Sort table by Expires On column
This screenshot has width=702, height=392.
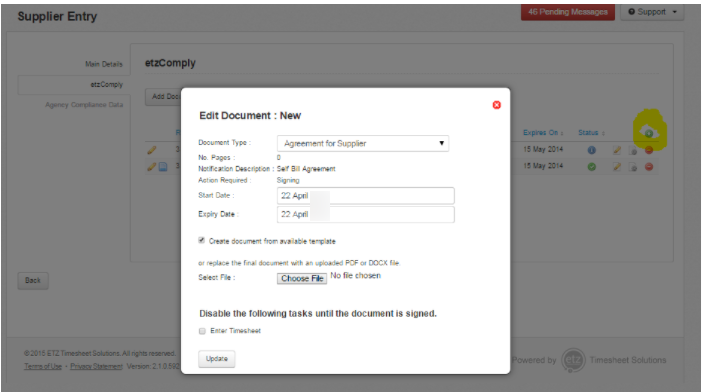[543, 132]
